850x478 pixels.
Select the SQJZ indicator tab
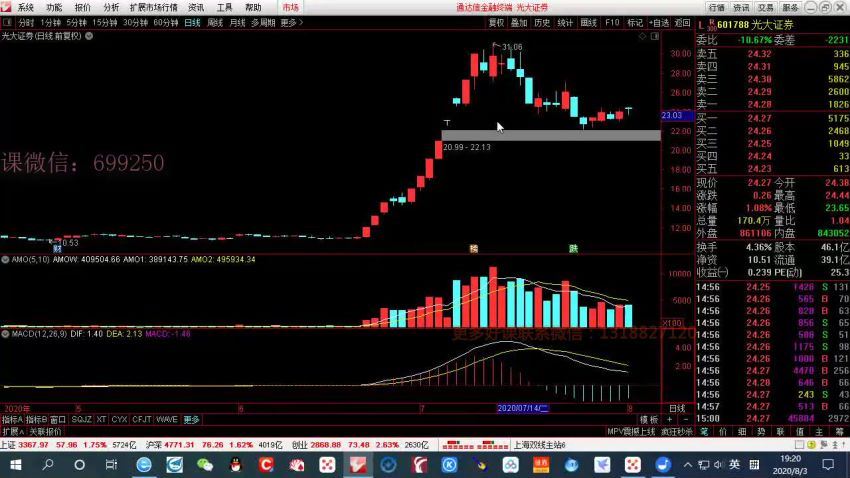click(81, 419)
